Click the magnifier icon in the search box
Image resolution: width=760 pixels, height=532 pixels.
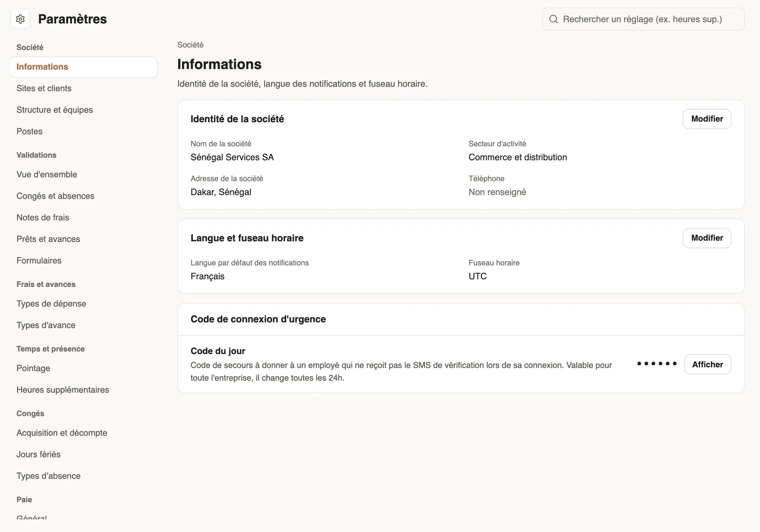pyautogui.click(x=553, y=19)
